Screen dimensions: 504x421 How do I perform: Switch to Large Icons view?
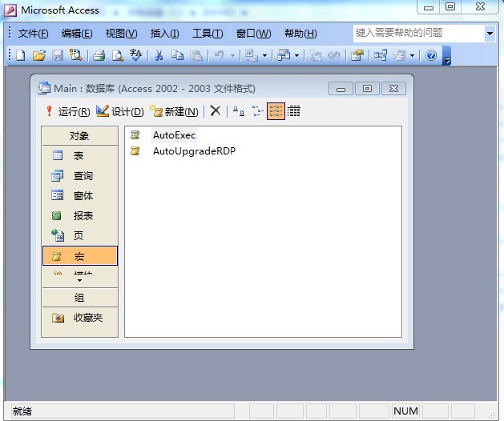click(239, 111)
